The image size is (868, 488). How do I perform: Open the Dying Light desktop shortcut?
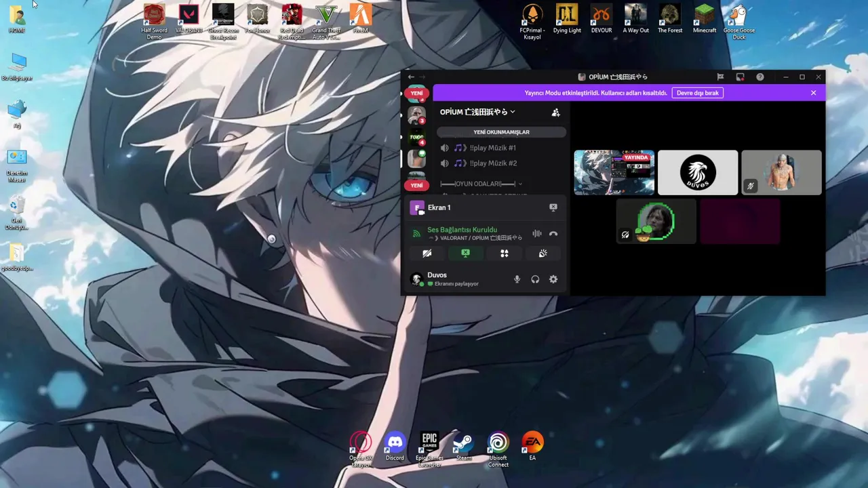[567, 19]
